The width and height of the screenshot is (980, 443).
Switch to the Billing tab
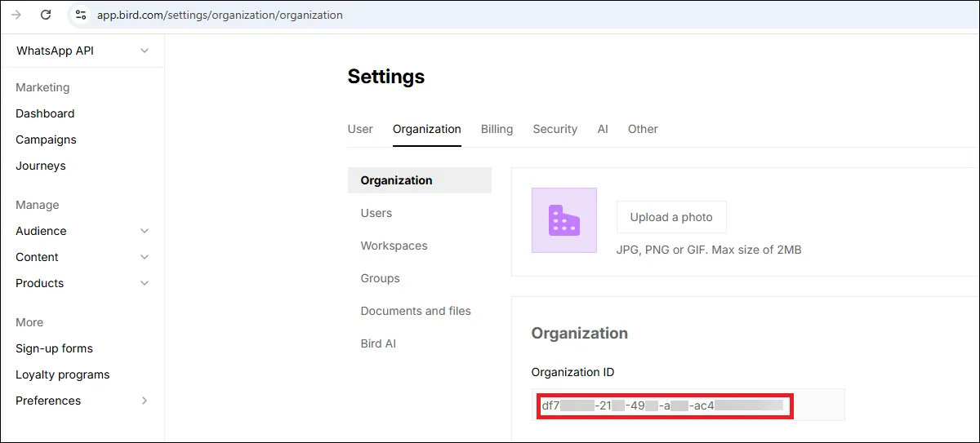[497, 129]
